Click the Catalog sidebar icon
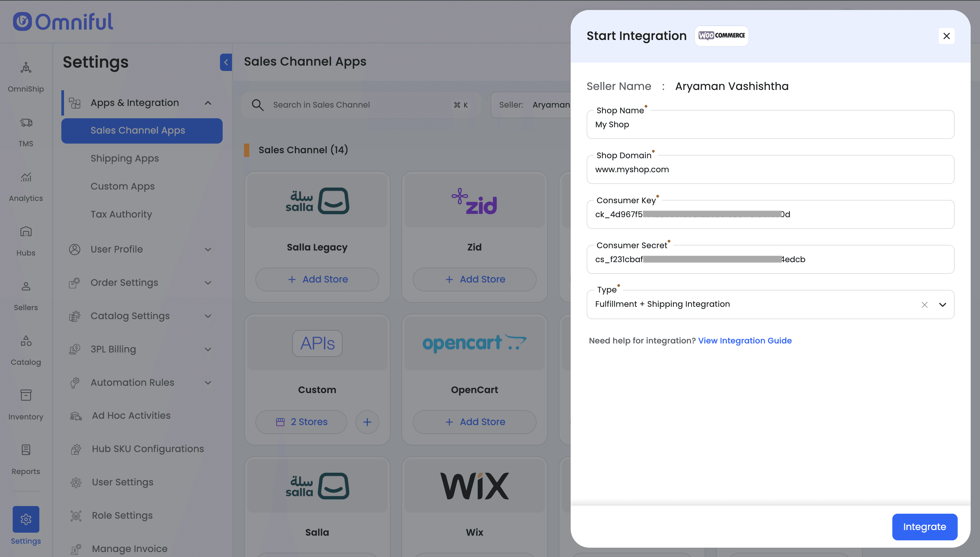 coord(26,341)
